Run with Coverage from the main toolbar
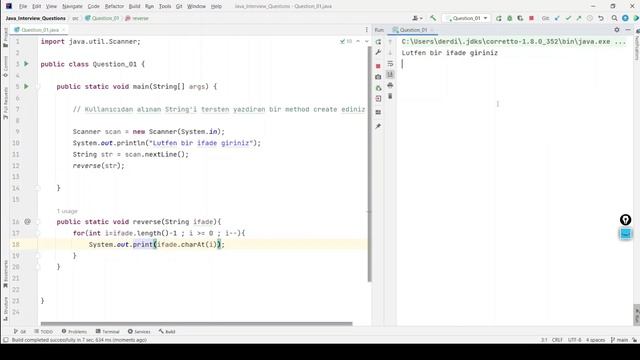This screenshot has width=640, height=360. point(520,18)
